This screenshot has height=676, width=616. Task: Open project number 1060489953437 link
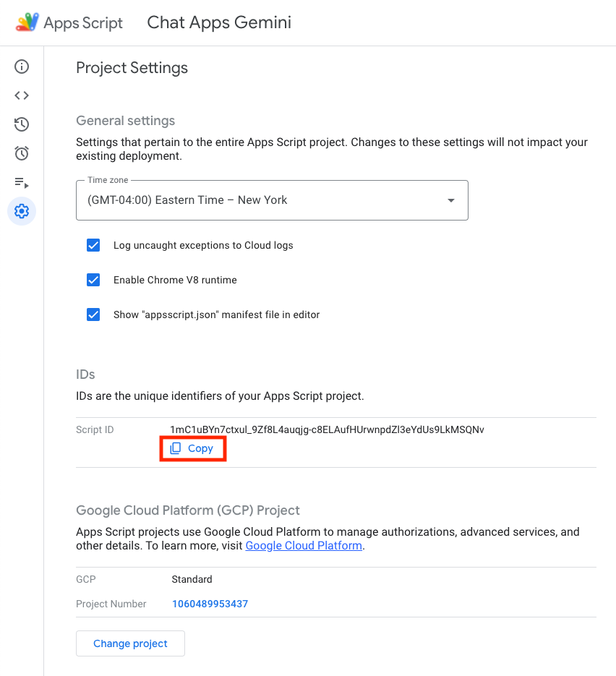210,604
